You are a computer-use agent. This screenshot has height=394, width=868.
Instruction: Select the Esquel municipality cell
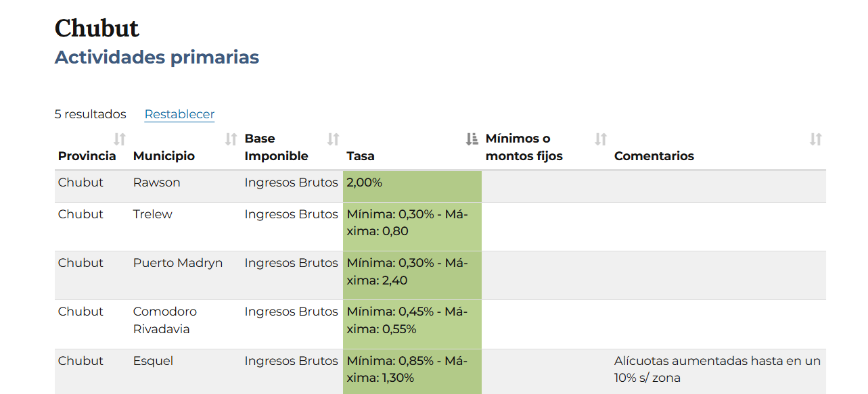[153, 361]
